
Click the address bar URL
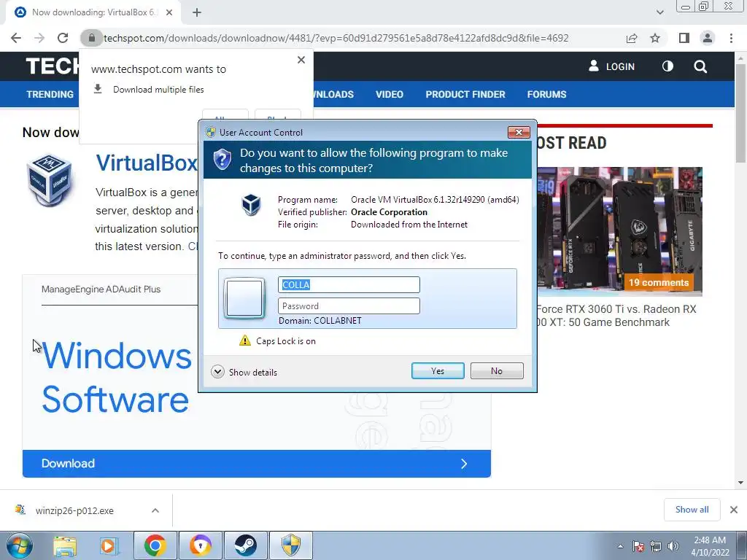tap(336, 38)
